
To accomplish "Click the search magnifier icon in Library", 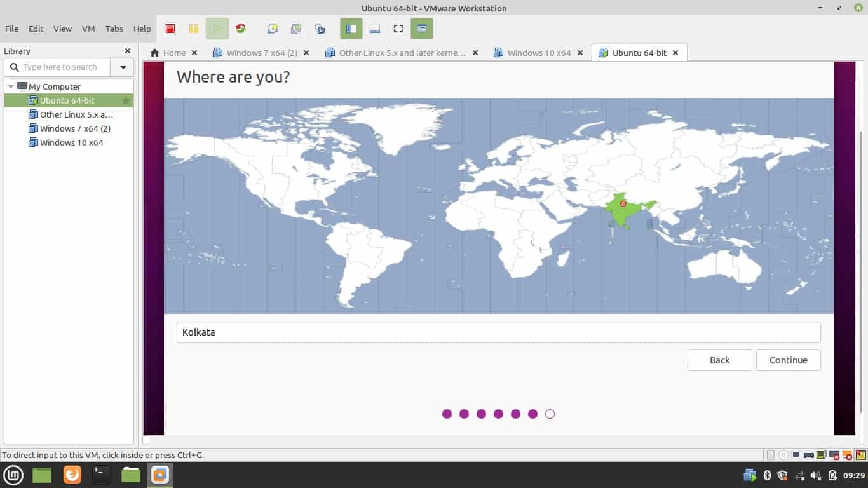I will (x=15, y=67).
